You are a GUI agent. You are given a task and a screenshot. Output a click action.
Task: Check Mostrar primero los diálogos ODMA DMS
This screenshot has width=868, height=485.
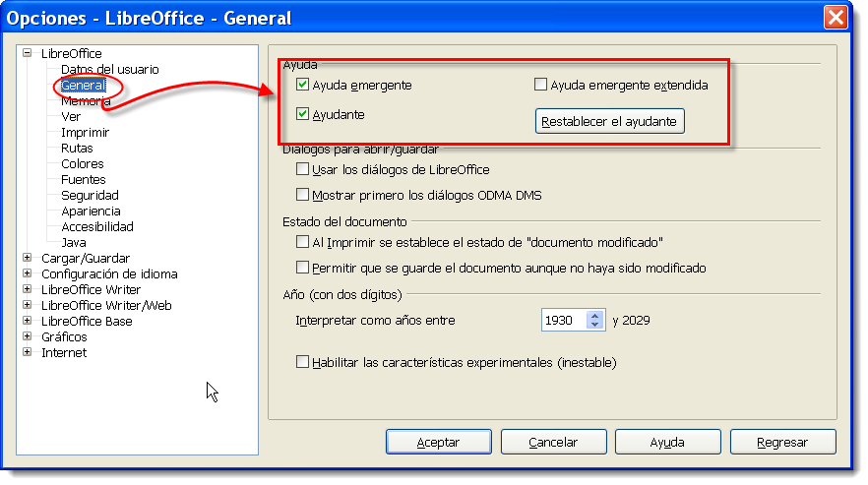[x=302, y=195]
